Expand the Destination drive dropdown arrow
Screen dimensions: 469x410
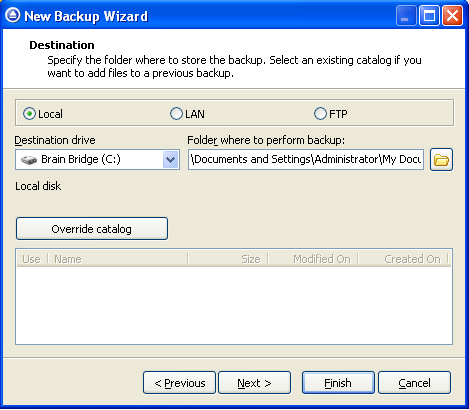coord(171,160)
